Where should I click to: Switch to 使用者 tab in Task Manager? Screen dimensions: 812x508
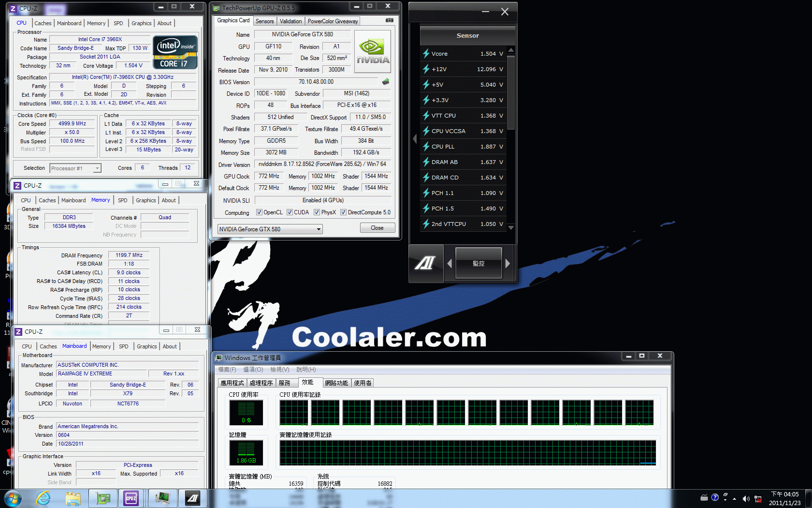(362, 383)
